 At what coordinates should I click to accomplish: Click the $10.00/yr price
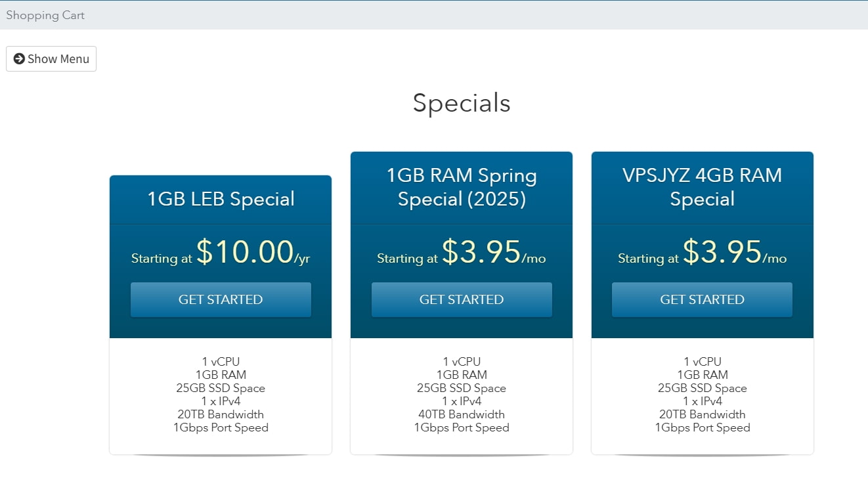(x=244, y=252)
